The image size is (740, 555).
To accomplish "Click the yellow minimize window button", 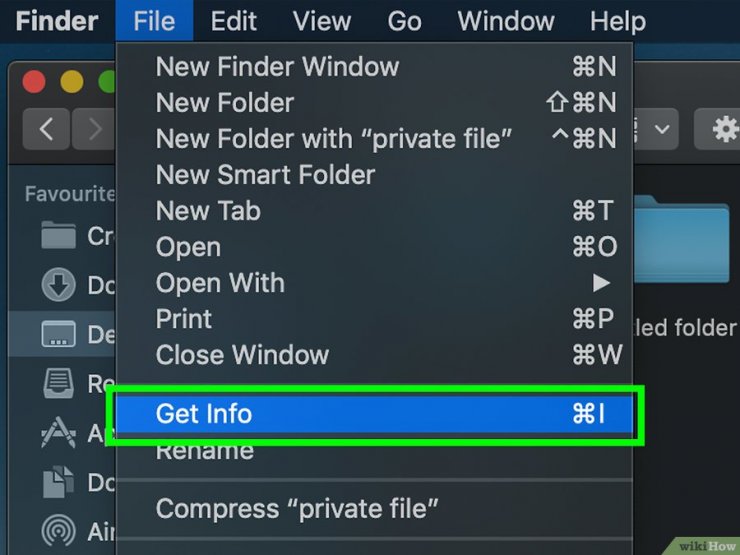I will tap(72, 81).
